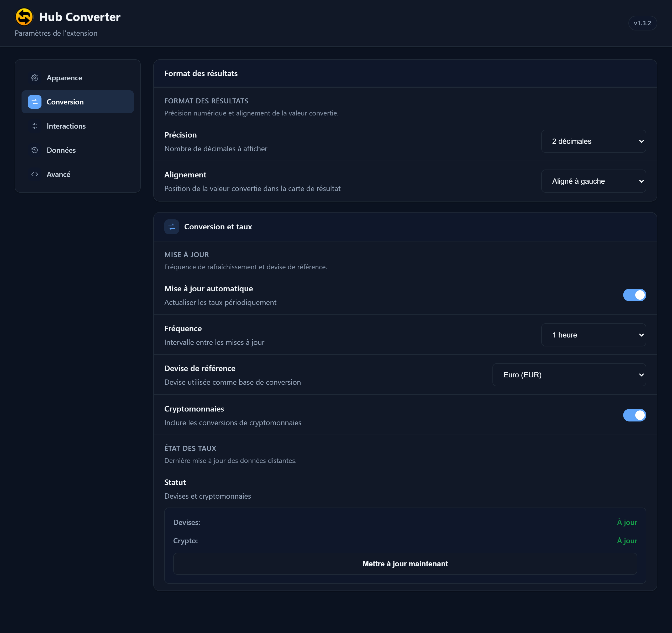This screenshot has height=633, width=672.
Task: Click the Crypto: row label
Action: 186,540
